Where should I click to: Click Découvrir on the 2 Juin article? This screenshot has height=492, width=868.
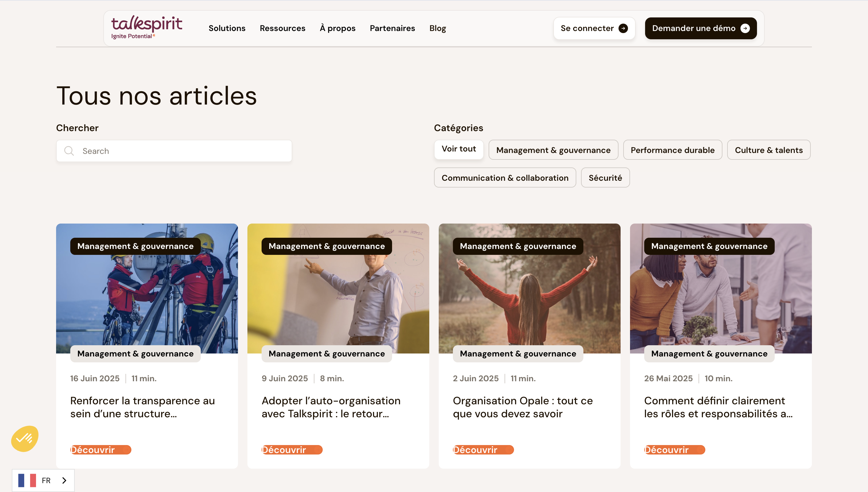(x=483, y=450)
